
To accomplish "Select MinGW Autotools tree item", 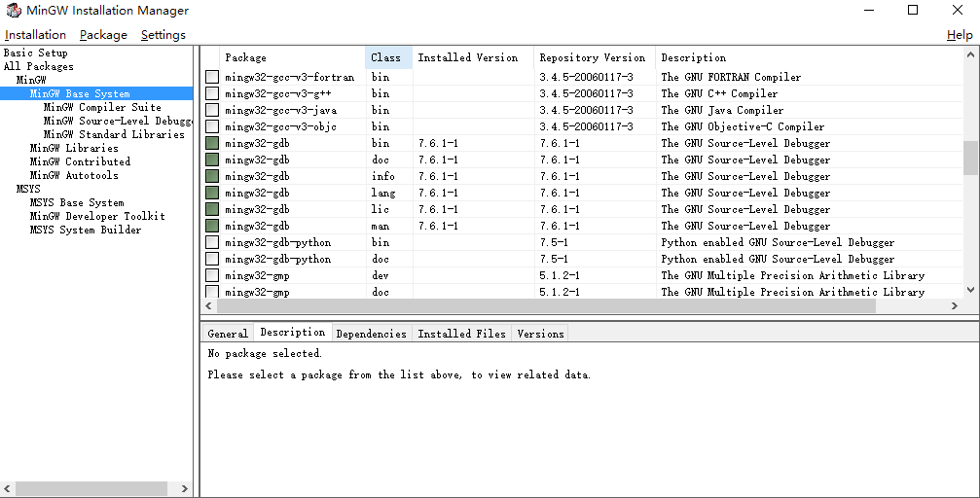I will tap(74, 176).
